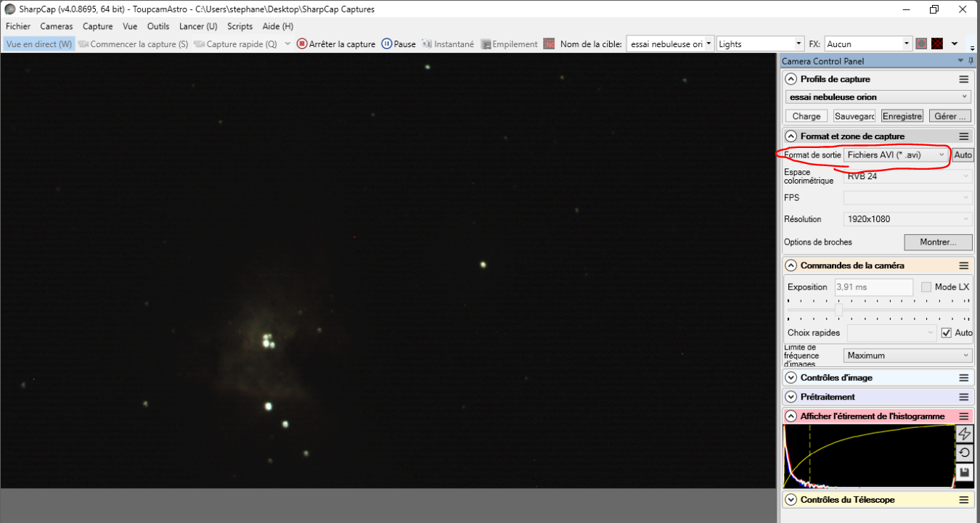Open the Outils menu
Screen dimensions: 980x523
158,26
